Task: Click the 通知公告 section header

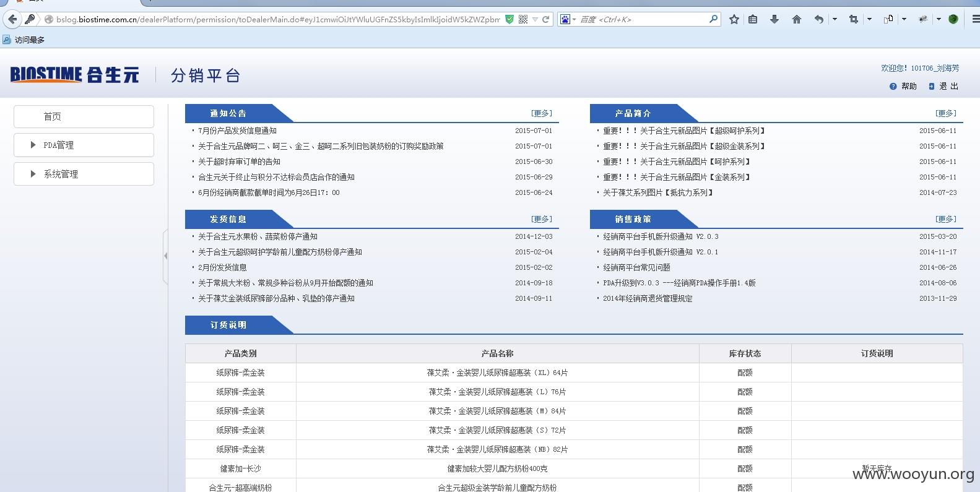Action: (228, 113)
